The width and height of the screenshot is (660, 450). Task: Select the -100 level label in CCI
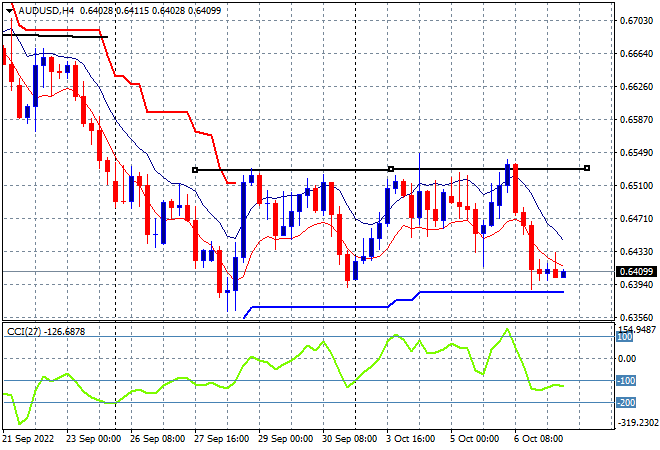coord(626,381)
